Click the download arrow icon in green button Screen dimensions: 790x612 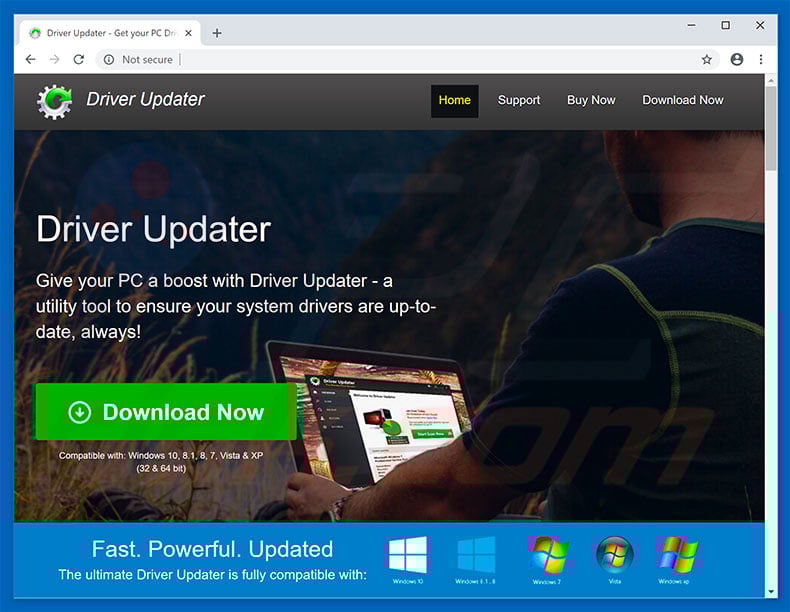click(80, 412)
